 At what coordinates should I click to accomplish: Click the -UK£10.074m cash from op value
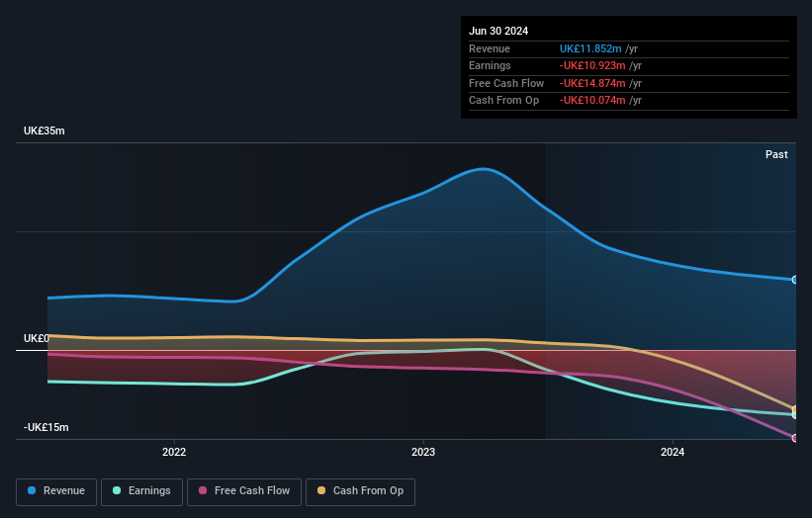[592, 101]
